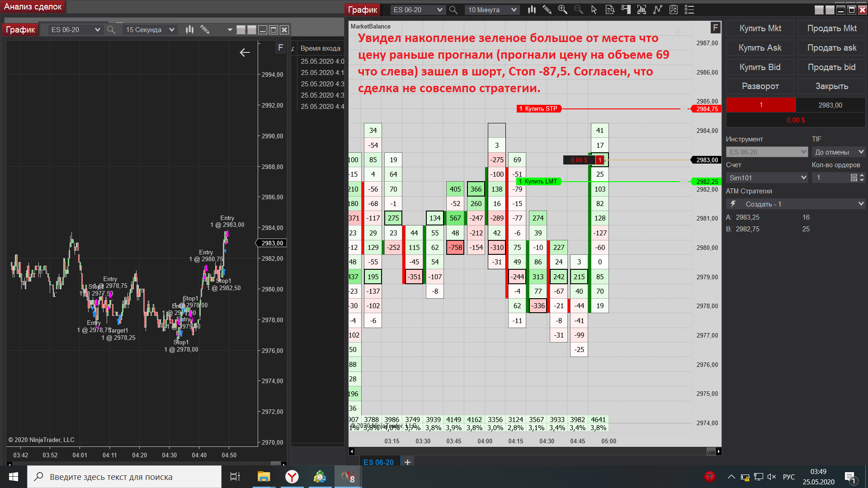This screenshot has height=488, width=868.
Task: Toggle the F button on 15-second chart
Action: 281,47
